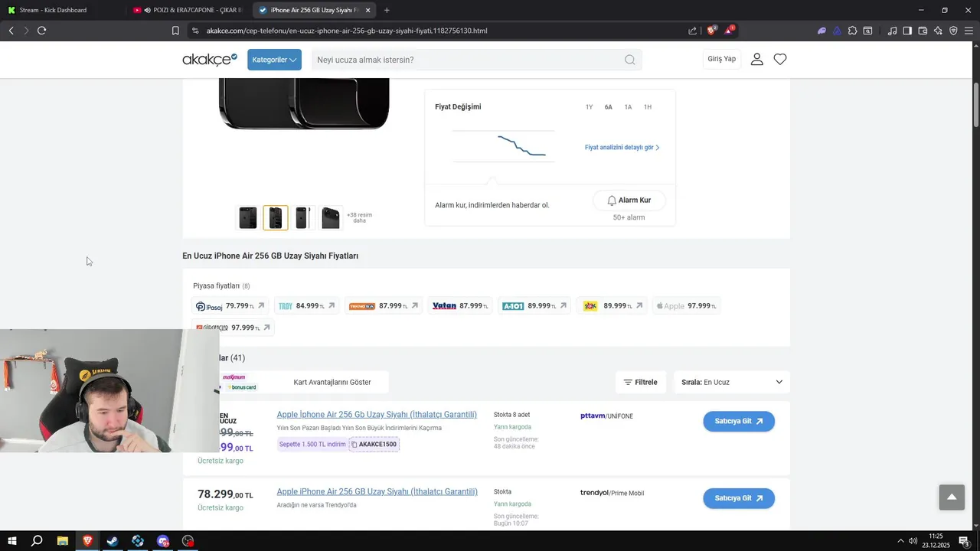Select the 1Y price range tab

[589, 107]
